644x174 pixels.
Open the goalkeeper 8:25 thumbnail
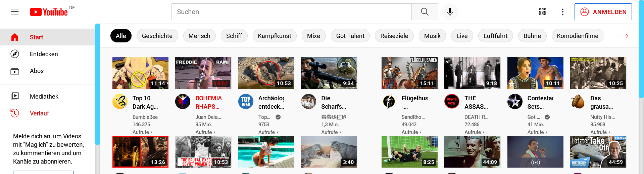point(409,152)
